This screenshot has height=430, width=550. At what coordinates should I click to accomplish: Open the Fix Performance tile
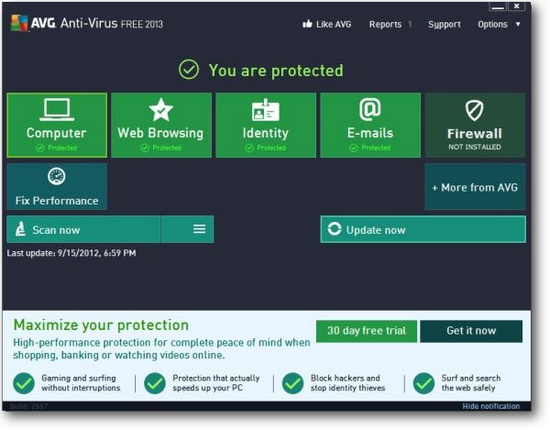[x=57, y=187]
